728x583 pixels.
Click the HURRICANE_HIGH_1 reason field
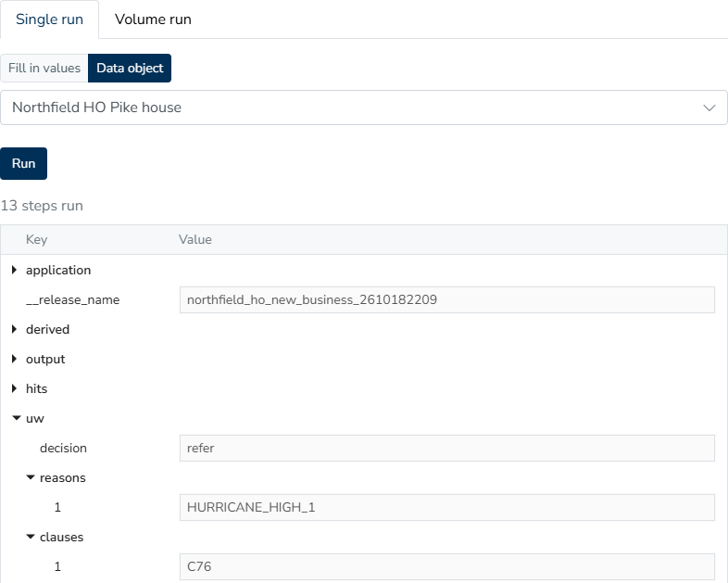pyautogui.click(x=447, y=507)
